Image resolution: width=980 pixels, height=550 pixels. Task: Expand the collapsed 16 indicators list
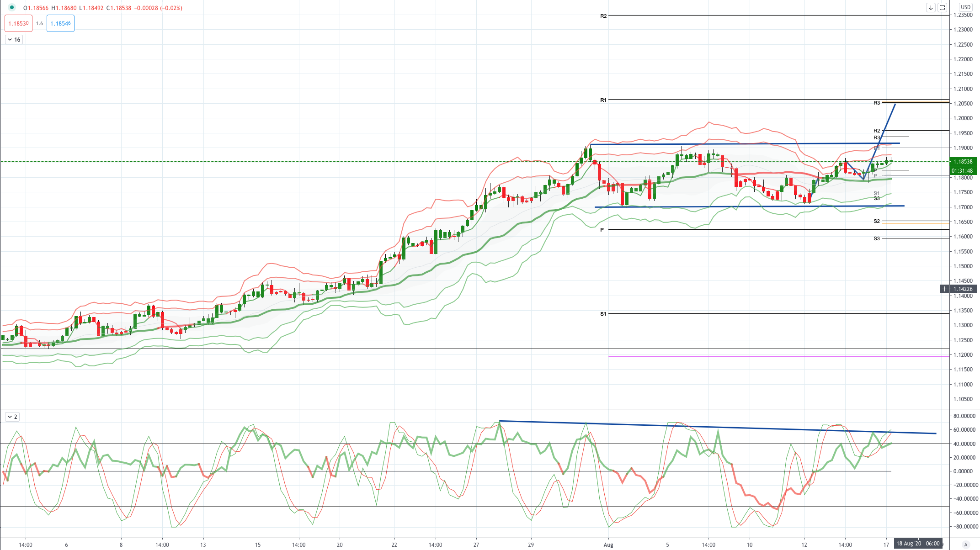point(14,40)
